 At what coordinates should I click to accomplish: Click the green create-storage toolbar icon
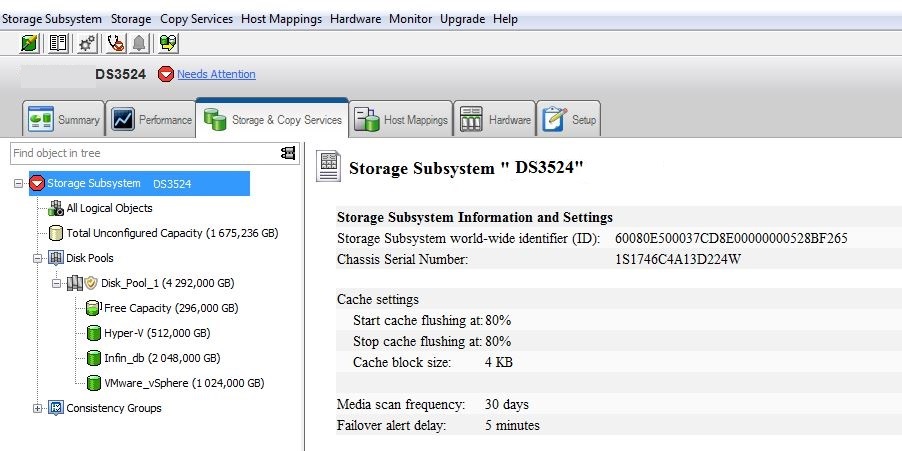(31, 43)
